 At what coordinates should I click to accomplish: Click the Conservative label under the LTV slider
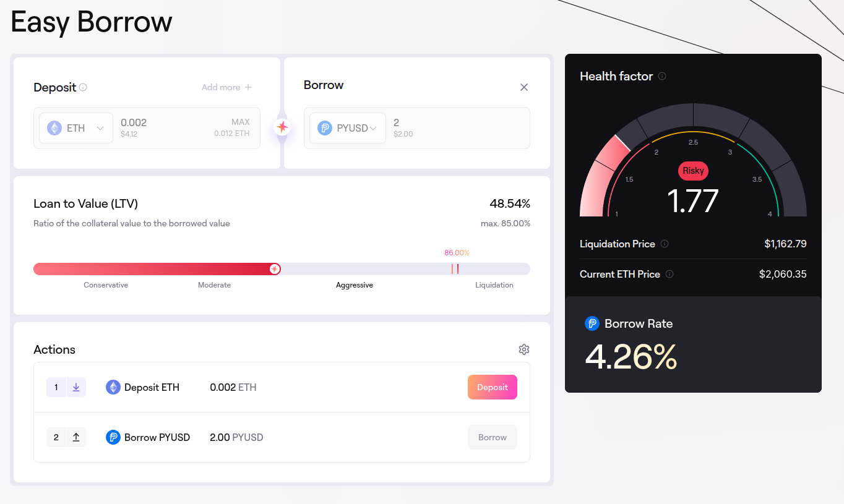106,285
